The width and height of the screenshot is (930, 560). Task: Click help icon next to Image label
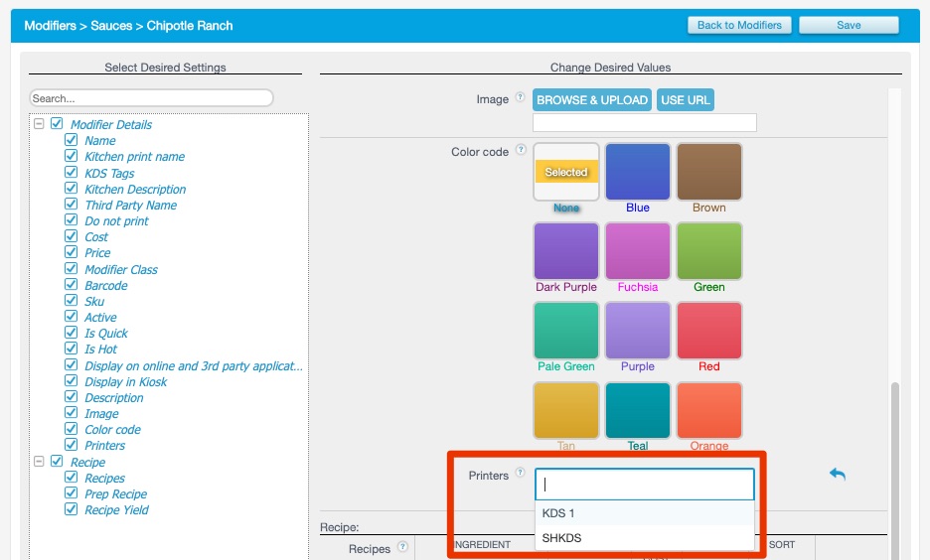pos(521,98)
